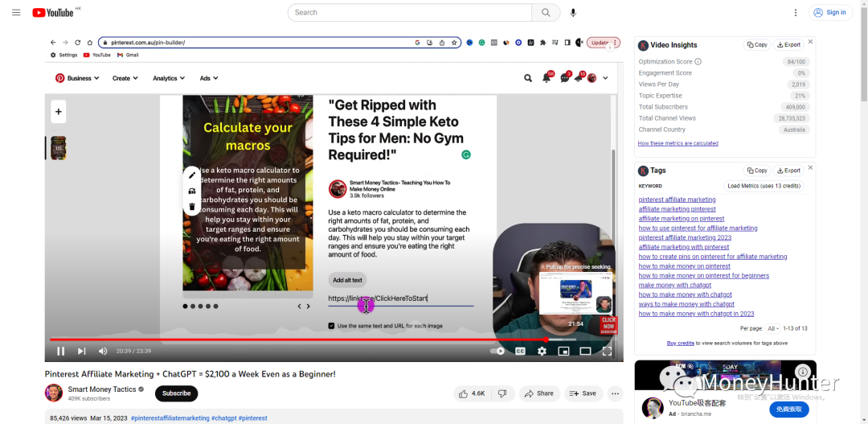Export Video Insights data
This screenshot has width=868, height=424.
(789, 45)
